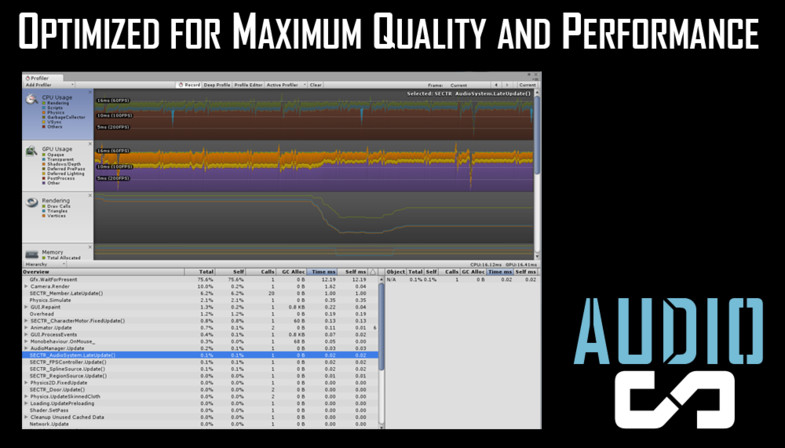This screenshot has height=448, width=785.
Task: Expand the SECTR_CharacterMotor.FixedUpdate() row
Action: [26, 321]
